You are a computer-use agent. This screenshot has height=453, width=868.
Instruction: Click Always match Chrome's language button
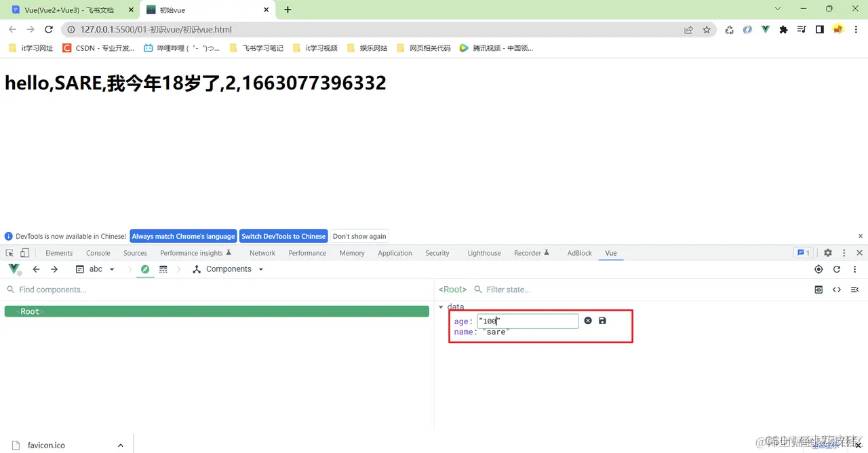[x=183, y=236]
